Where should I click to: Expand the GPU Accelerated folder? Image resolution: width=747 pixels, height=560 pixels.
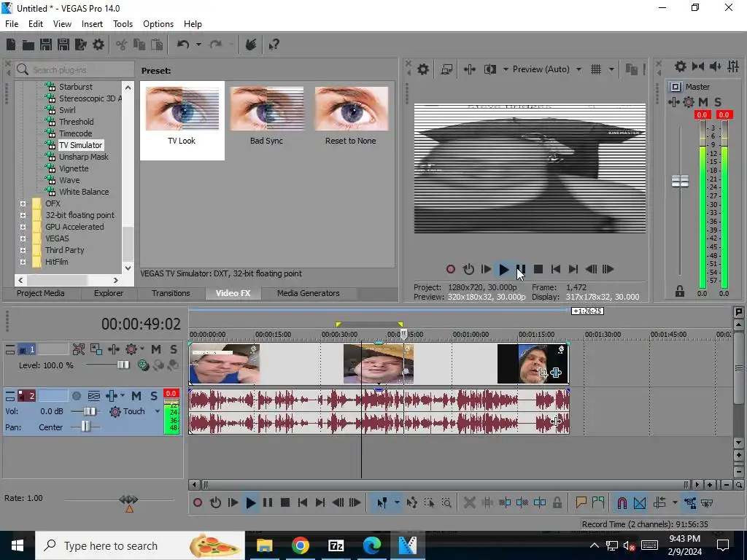click(23, 227)
